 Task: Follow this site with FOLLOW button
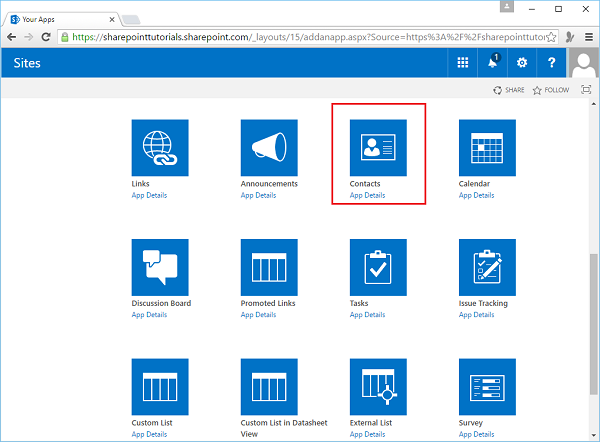pos(551,90)
